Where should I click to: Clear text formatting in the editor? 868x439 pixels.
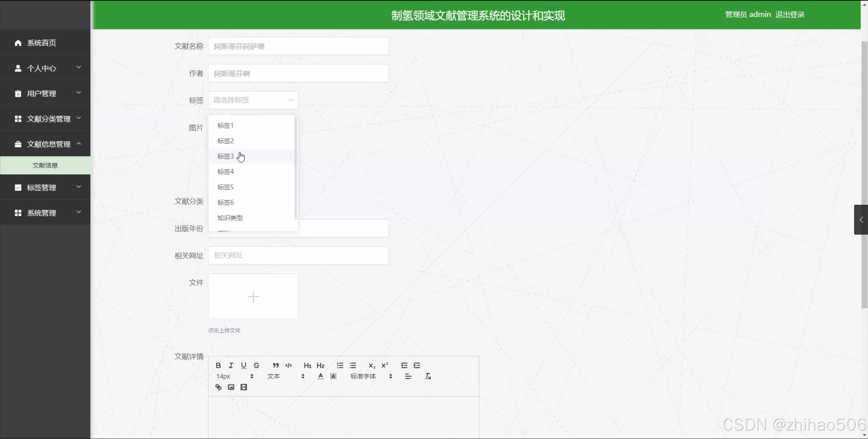[x=428, y=376]
